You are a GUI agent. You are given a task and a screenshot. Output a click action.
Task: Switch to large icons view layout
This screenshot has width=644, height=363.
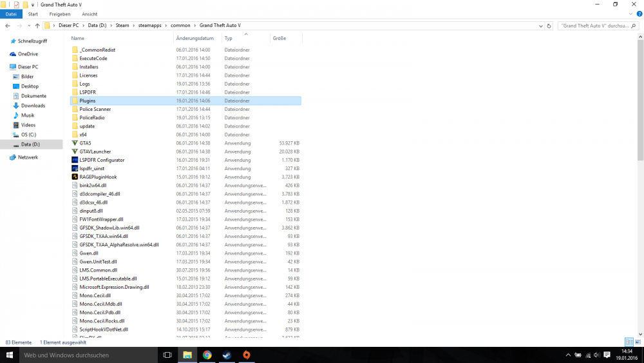[x=638, y=342]
